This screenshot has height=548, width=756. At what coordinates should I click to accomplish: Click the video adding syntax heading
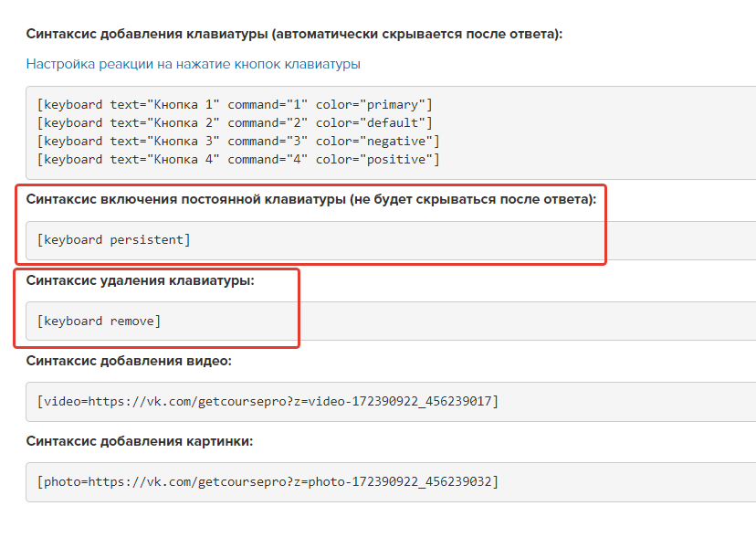coord(129,361)
